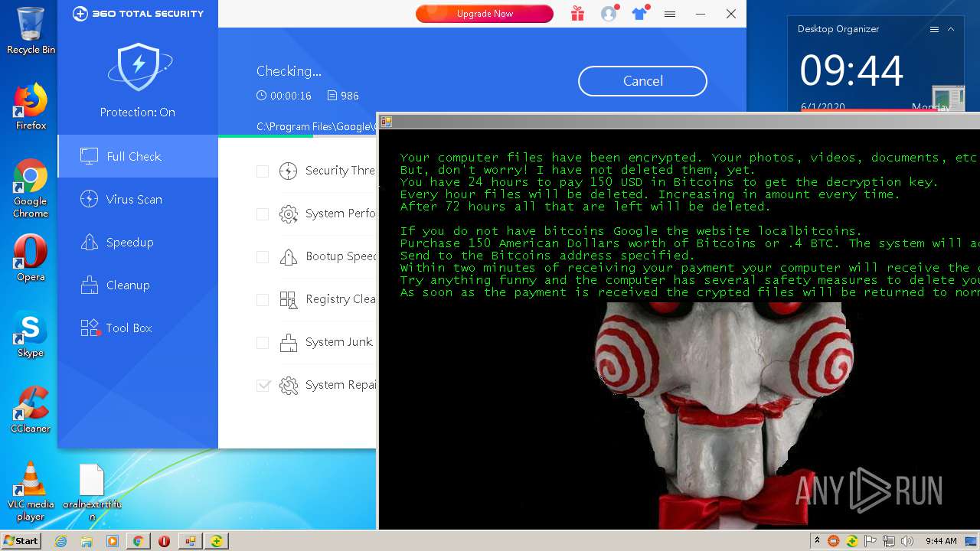Viewport: 980px width, 551px height.
Task: Cancel the running full check
Action: [x=642, y=81]
